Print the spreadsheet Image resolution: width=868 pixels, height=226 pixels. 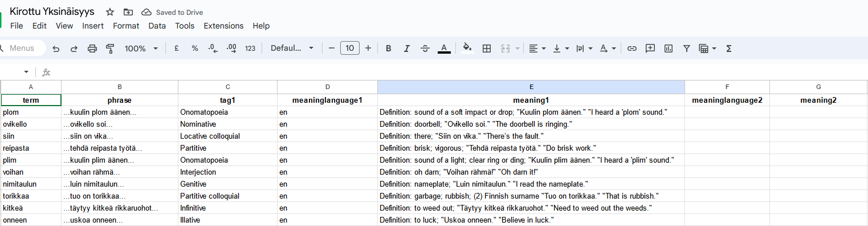coord(92,49)
